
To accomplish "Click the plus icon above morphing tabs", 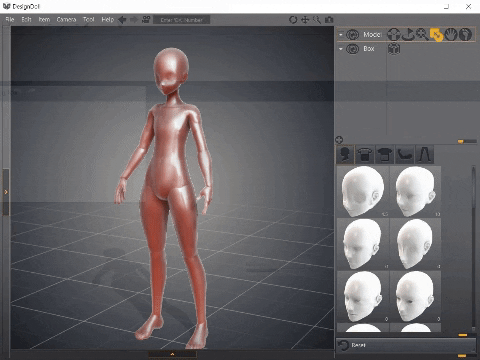I will [339, 140].
